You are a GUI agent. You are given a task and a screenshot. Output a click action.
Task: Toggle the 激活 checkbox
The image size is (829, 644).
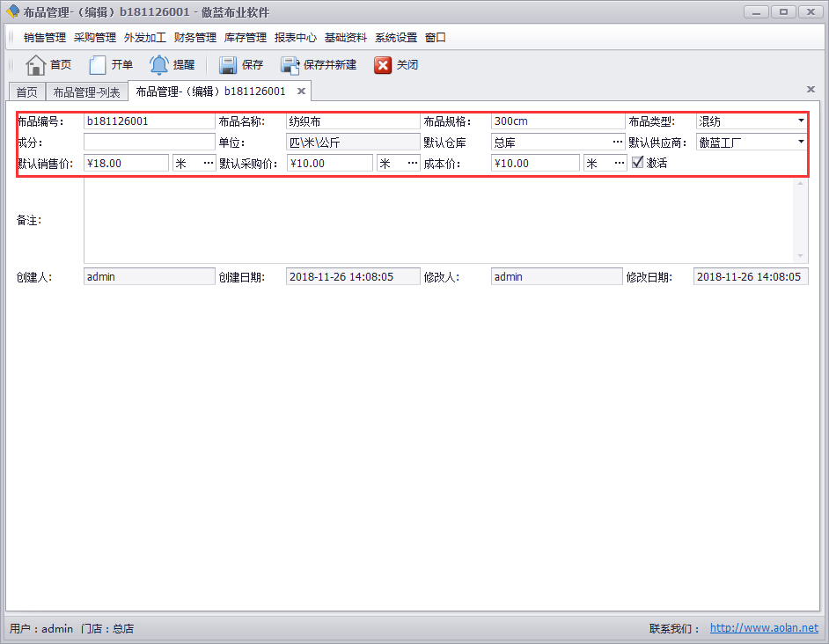coord(638,163)
